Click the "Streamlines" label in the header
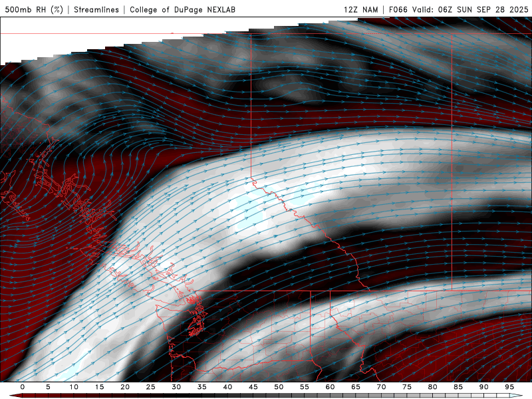 tap(96, 9)
